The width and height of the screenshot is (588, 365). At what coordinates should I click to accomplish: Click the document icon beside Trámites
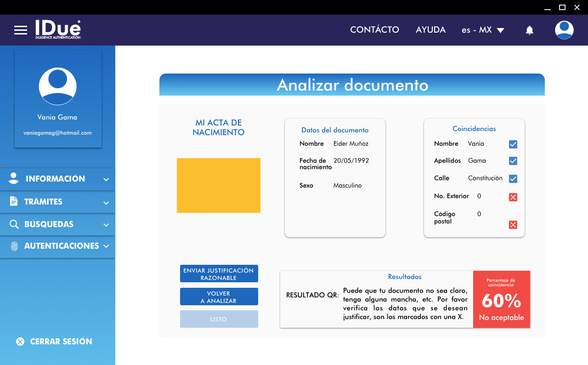(14, 202)
